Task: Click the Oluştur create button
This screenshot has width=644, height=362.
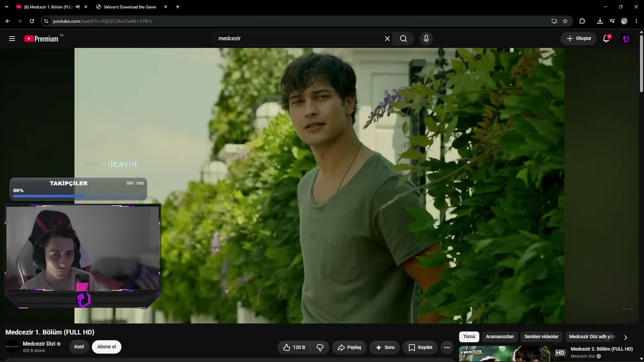Action: (x=579, y=39)
